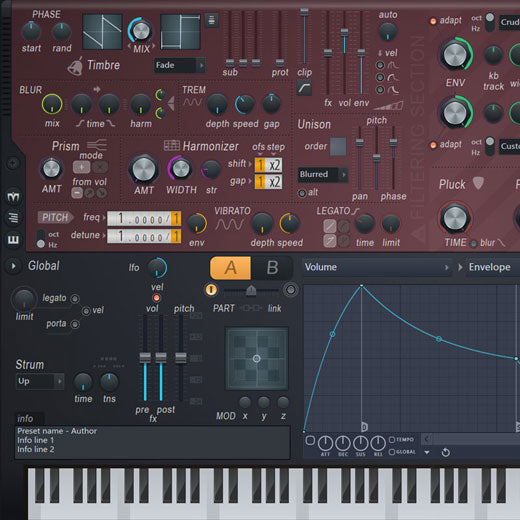The image size is (520, 520).
Task: Toggle the top adapt LED
Action: pyautogui.click(x=433, y=21)
